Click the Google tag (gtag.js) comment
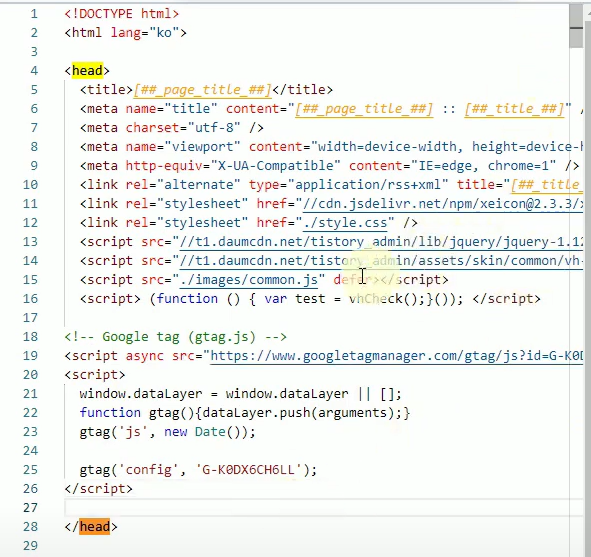 coord(175,337)
